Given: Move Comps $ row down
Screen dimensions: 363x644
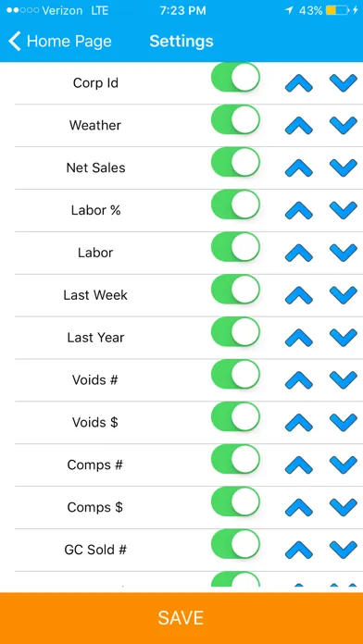Looking at the screenshot, I should point(344,508).
